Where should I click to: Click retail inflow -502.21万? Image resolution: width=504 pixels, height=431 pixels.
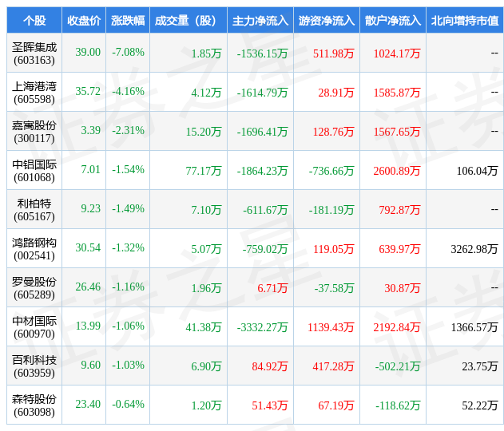pos(398,366)
